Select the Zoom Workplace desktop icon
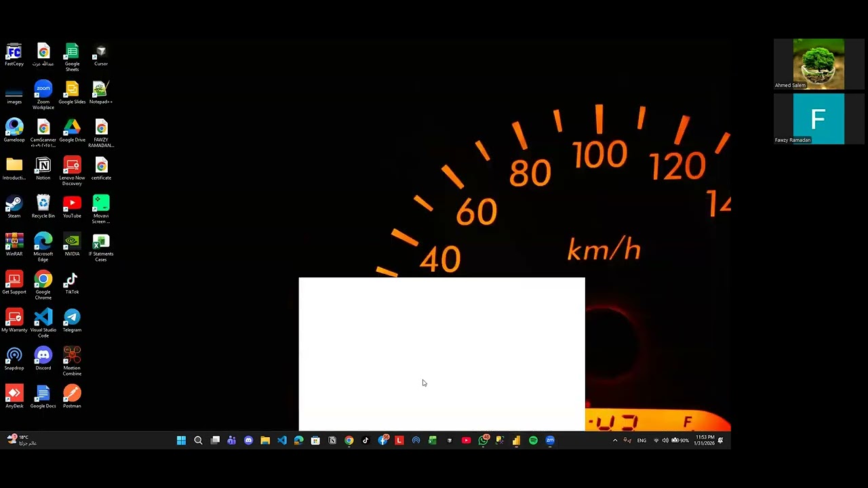 tap(43, 96)
